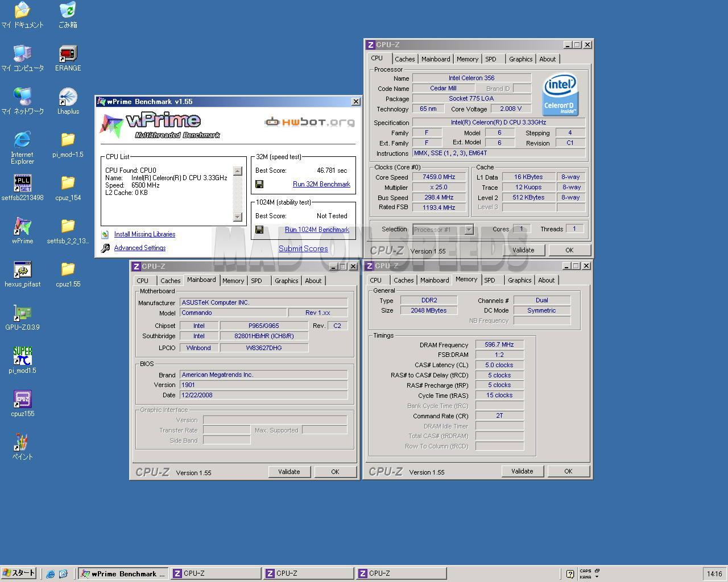
Task: Launch the wPrime desktop shortcut
Action: pos(22,231)
